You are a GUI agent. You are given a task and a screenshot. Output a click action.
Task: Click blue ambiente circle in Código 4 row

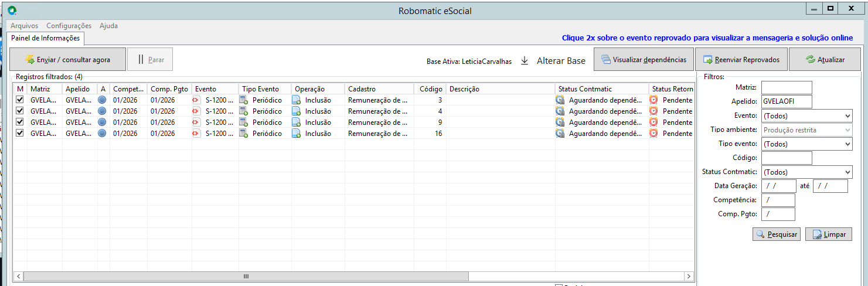coord(103,111)
